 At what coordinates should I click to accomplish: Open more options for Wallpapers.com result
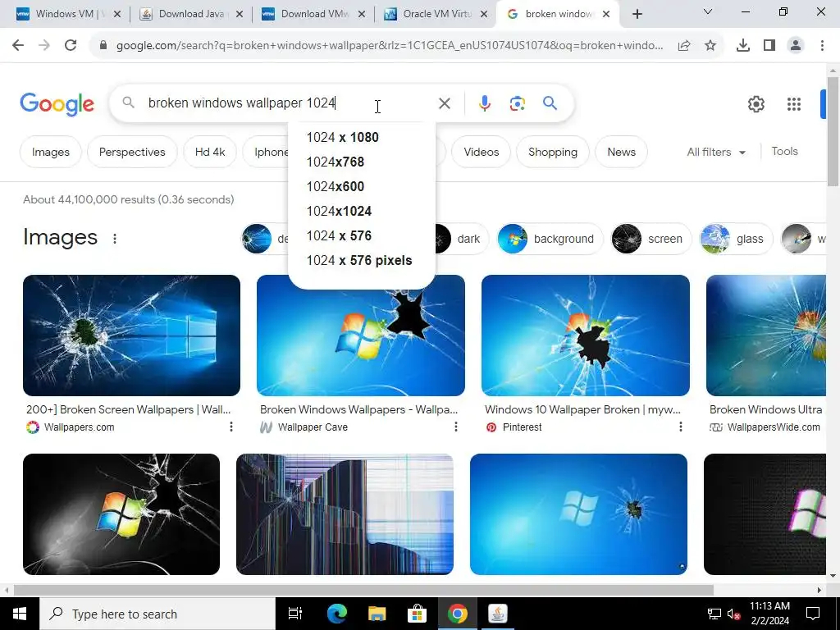pyautogui.click(x=231, y=427)
